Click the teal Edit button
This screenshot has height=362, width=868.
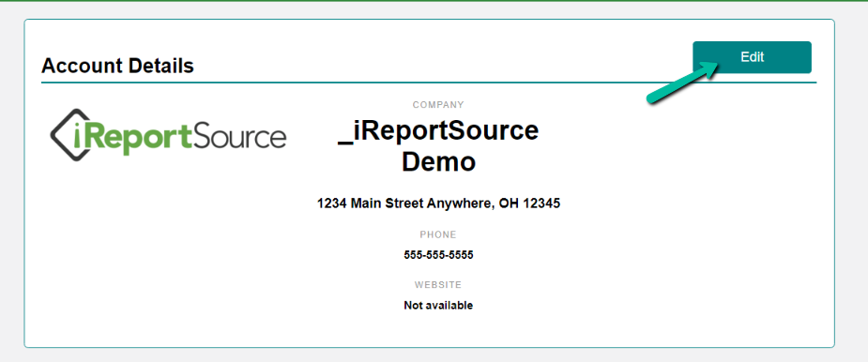[x=752, y=57]
